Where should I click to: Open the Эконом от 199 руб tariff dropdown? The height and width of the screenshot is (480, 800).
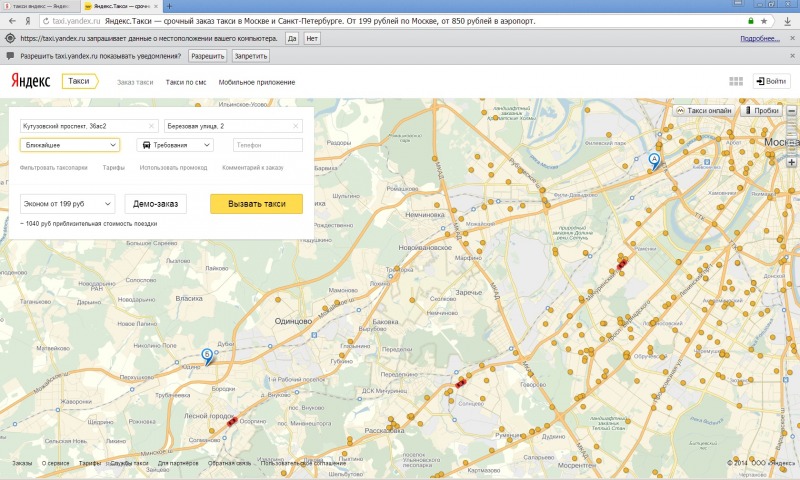tap(67, 204)
